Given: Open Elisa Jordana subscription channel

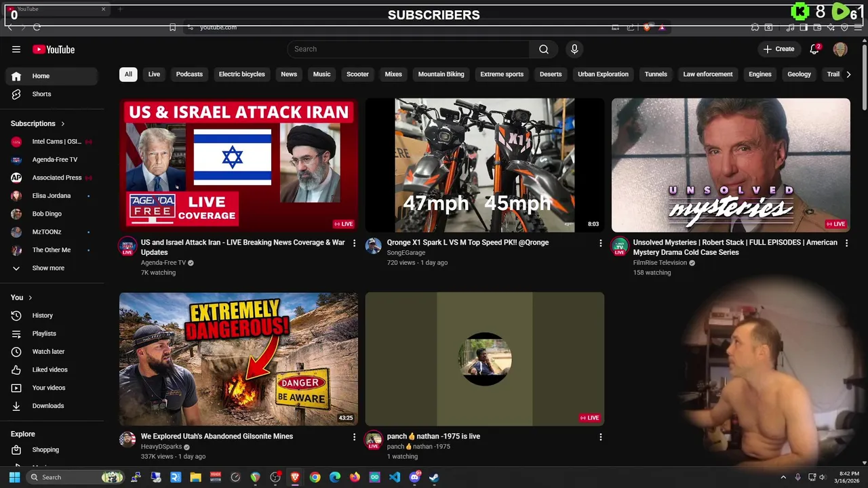Looking at the screenshot, I should click(53, 196).
